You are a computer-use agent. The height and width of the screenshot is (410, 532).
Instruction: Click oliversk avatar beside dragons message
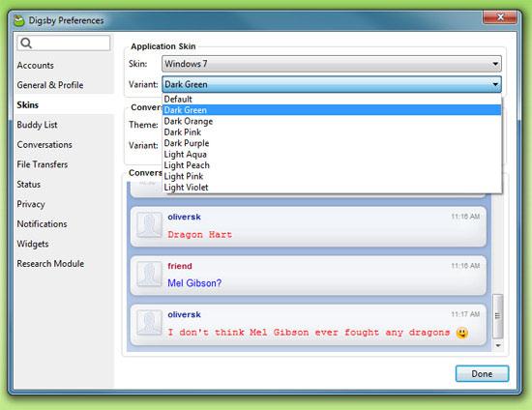149,323
